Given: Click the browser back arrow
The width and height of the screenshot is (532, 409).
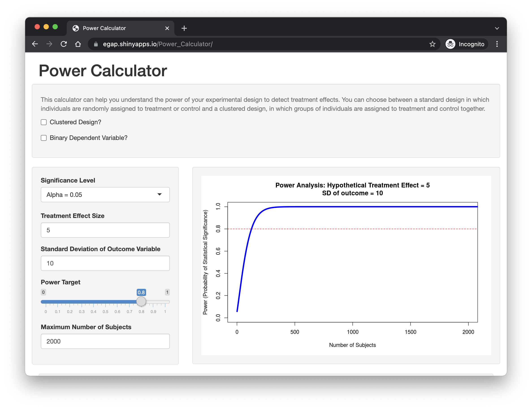Looking at the screenshot, I should [35, 44].
